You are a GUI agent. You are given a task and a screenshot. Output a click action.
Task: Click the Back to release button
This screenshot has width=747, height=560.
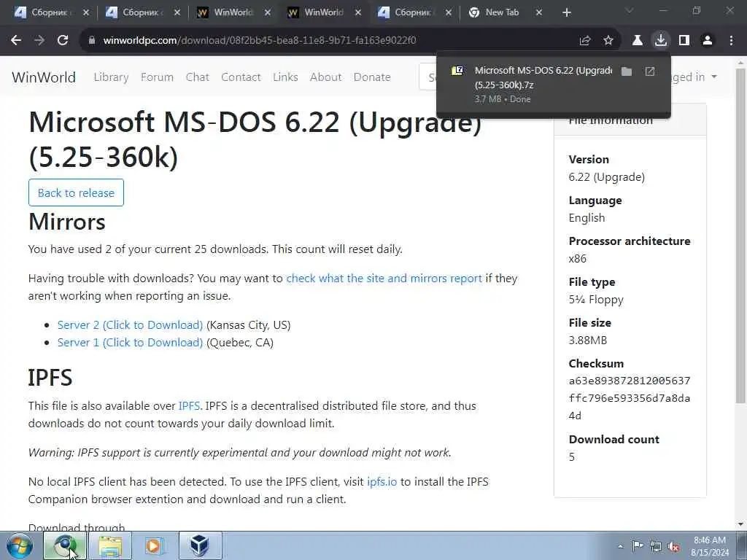76,192
